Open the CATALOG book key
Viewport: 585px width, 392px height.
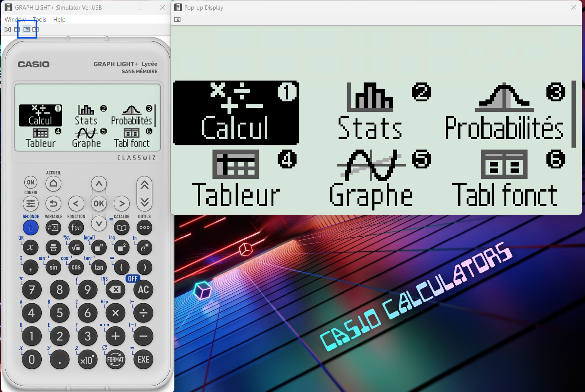click(x=121, y=227)
